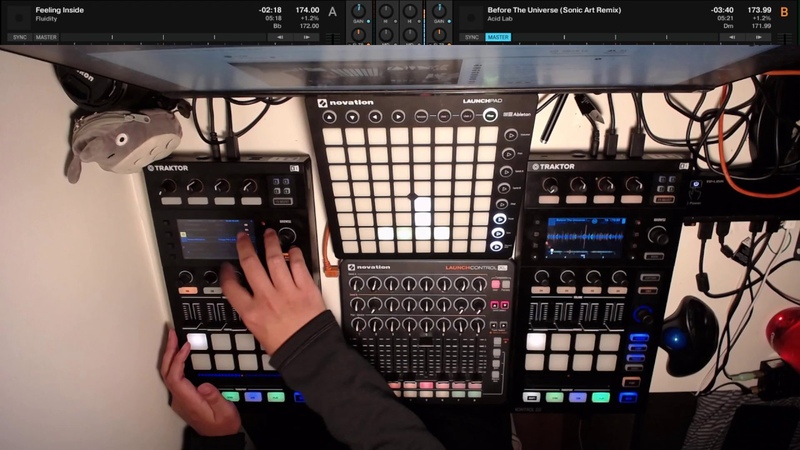Click deck A HI equalizer knob

coord(386,11)
